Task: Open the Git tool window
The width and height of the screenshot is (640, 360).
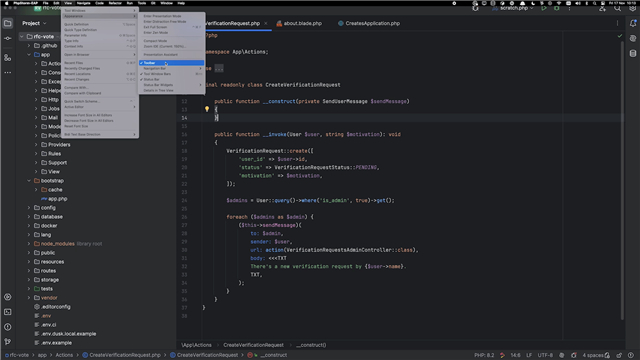Action: click(x=8, y=342)
